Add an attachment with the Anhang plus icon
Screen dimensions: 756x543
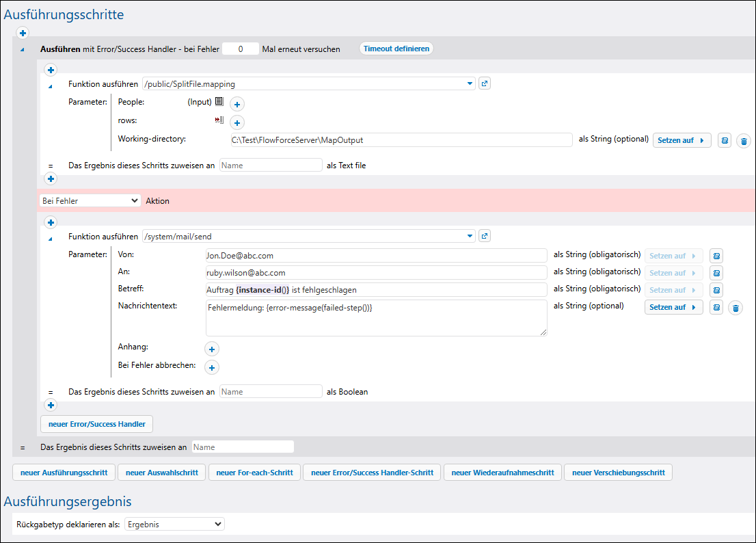click(212, 349)
